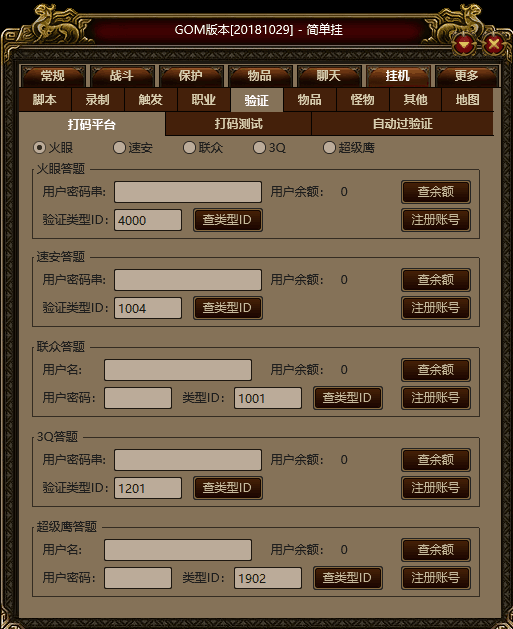Close the window with the red X icon
This screenshot has width=513, height=629.
(x=494, y=44)
